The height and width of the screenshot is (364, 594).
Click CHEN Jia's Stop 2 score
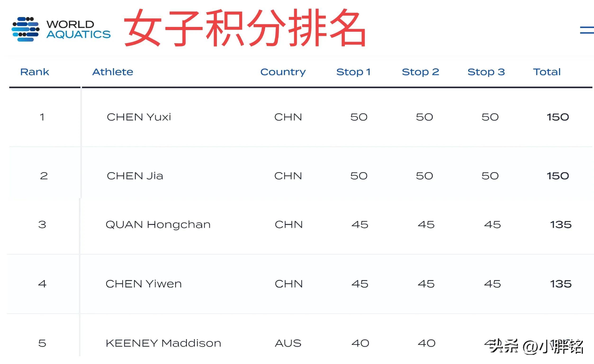[424, 176]
